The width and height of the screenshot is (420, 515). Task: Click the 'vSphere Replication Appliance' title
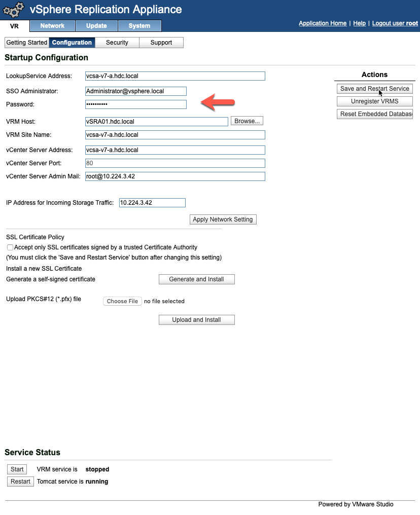point(106,9)
